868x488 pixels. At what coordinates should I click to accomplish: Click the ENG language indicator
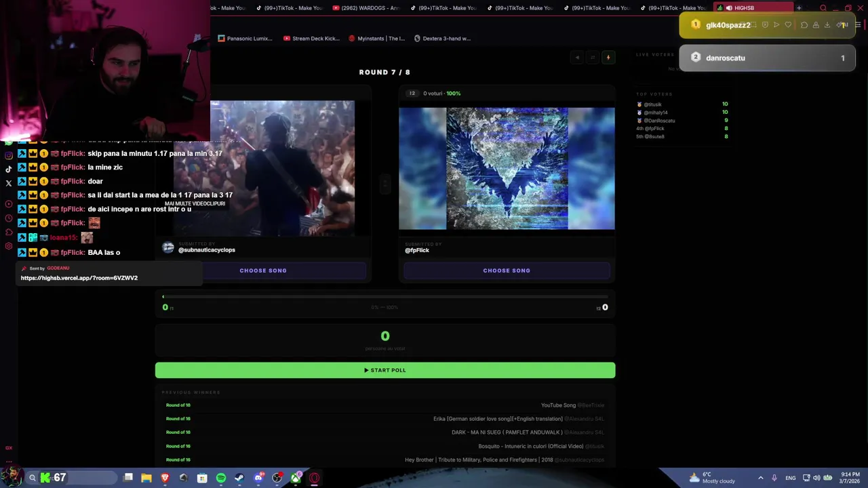tap(791, 478)
